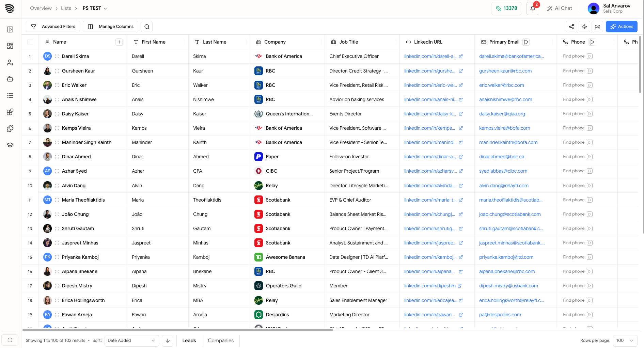Screen dimensions: 644x348
Task: Open Manage Columns
Action: coord(111,27)
